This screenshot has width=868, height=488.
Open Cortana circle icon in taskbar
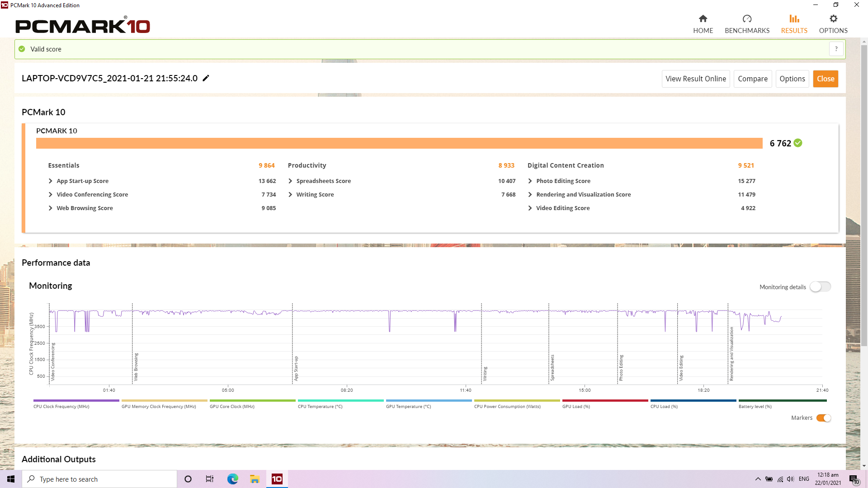point(188,479)
